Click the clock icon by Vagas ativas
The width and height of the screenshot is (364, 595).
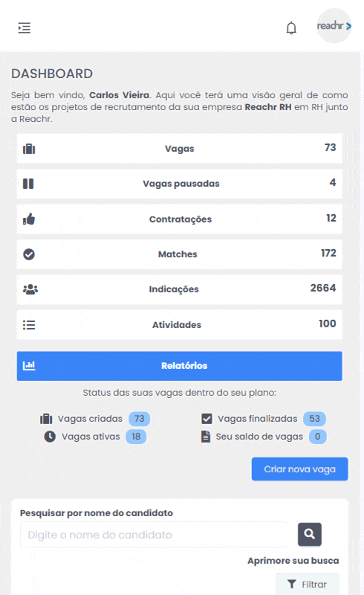(x=50, y=437)
